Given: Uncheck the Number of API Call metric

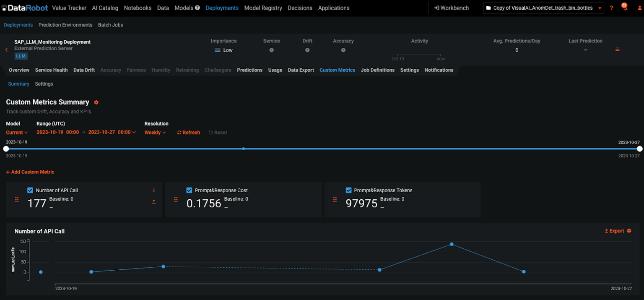Looking at the screenshot, I should click(x=30, y=190).
